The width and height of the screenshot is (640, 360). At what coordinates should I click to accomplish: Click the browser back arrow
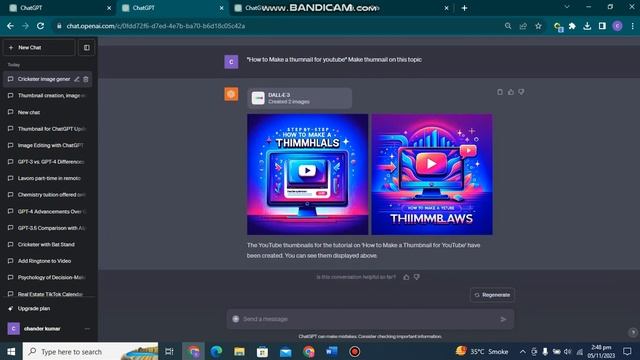click(x=10, y=26)
